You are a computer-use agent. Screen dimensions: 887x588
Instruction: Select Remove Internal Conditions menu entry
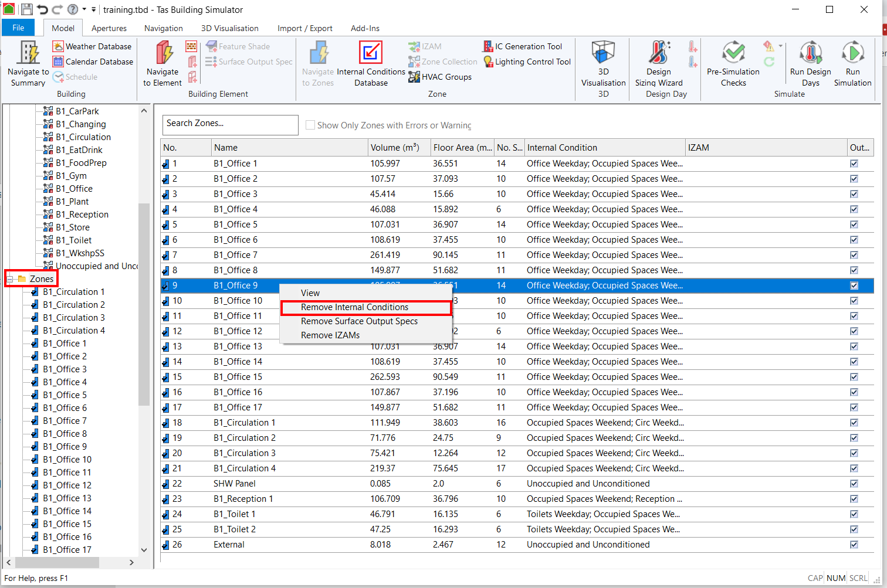[365, 307]
